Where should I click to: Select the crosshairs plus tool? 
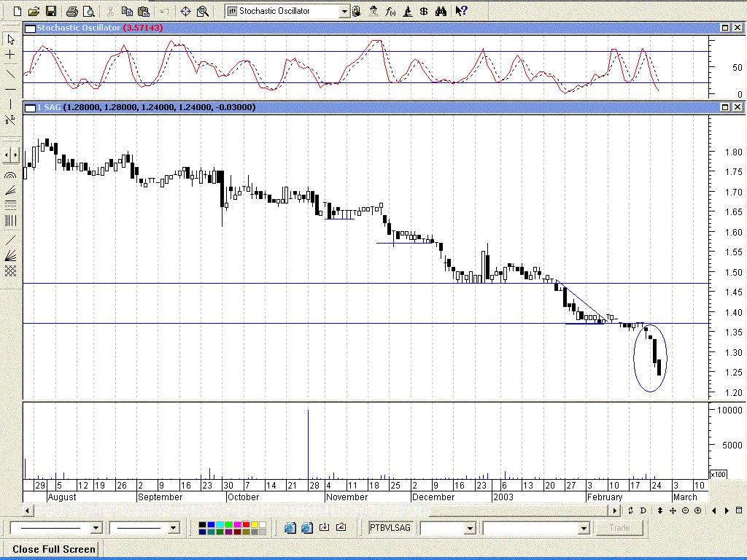click(x=10, y=55)
